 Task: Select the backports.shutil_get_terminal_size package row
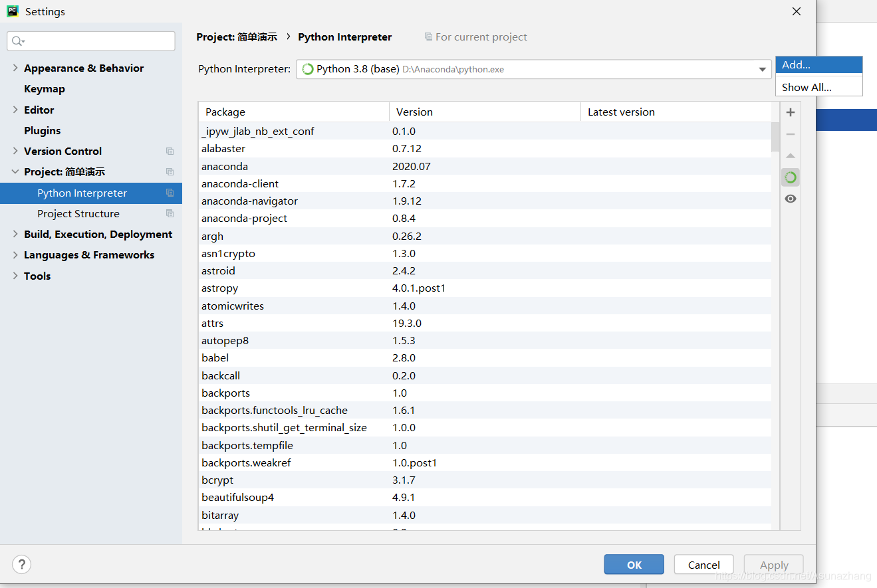pos(485,428)
